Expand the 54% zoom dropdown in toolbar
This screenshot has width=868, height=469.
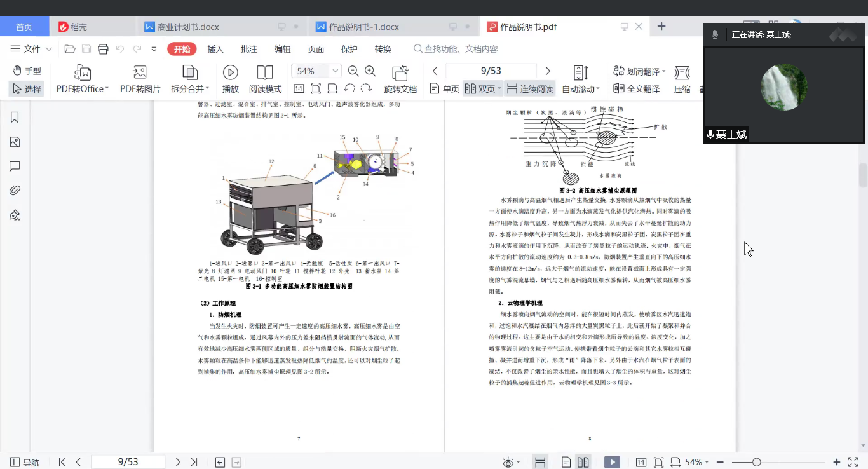click(335, 71)
